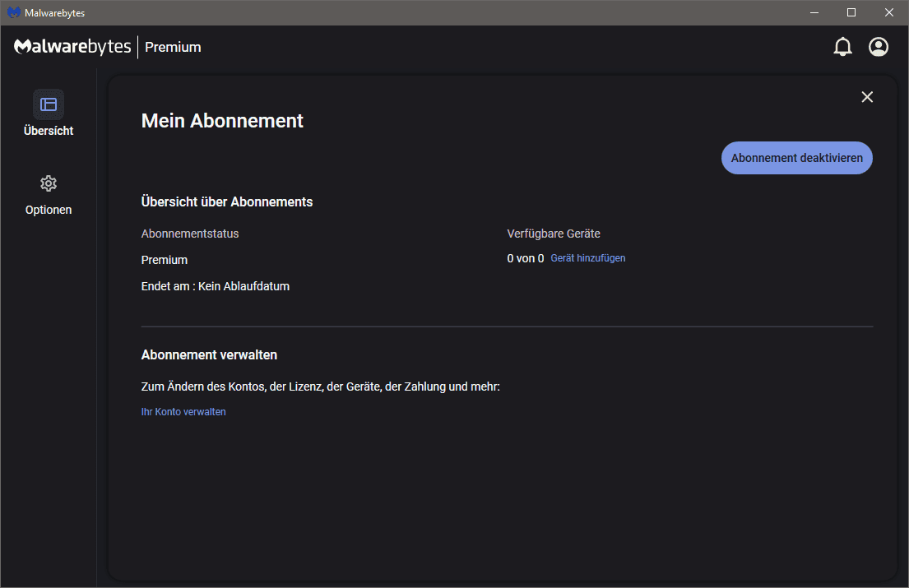
Task: Click the Malwarebytes title bar app icon
Action: coord(14,12)
